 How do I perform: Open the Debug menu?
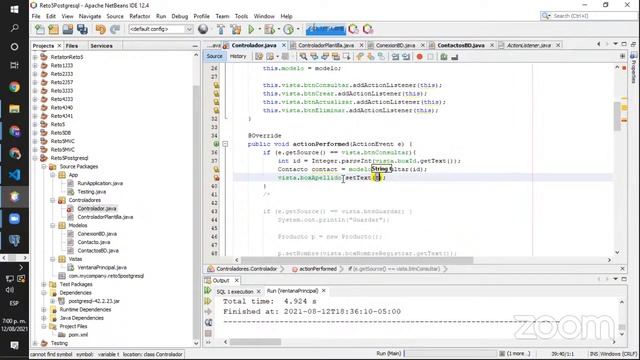180,16
